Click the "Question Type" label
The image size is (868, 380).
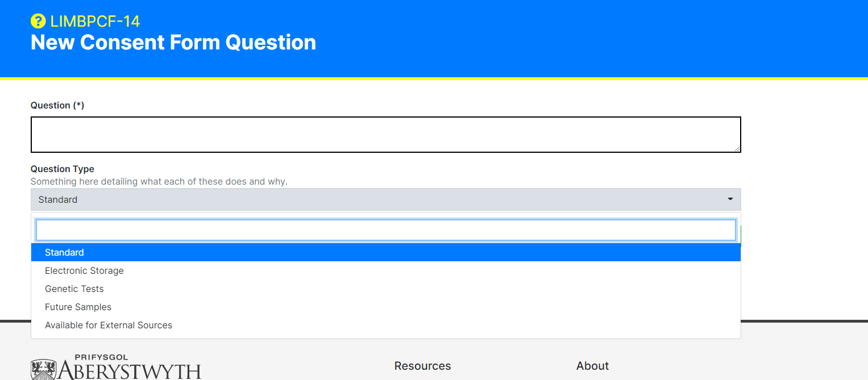pyautogui.click(x=62, y=169)
